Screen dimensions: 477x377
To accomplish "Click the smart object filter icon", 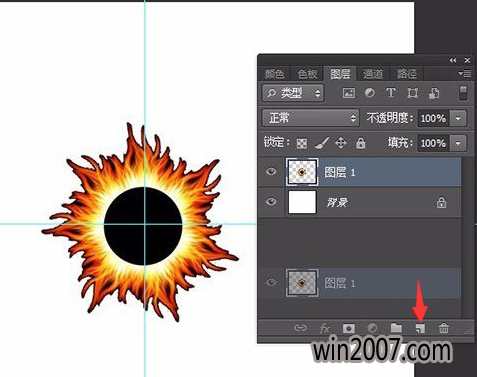I will click(434, 93).
